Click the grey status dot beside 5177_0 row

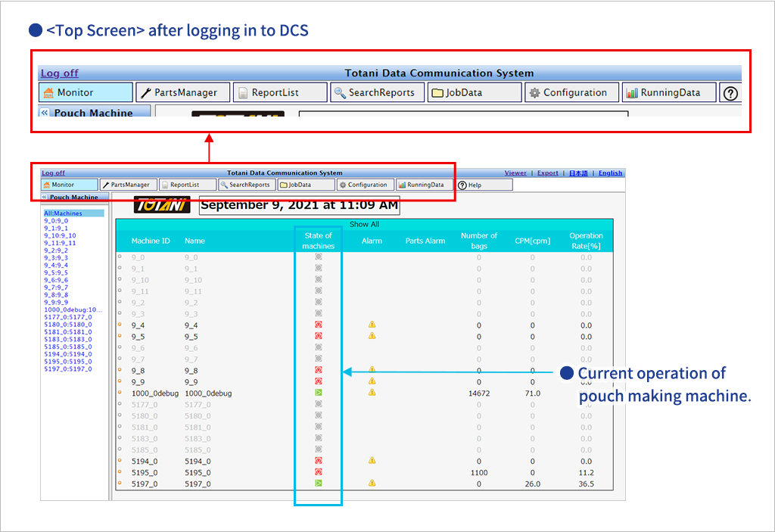click(120, 404)
